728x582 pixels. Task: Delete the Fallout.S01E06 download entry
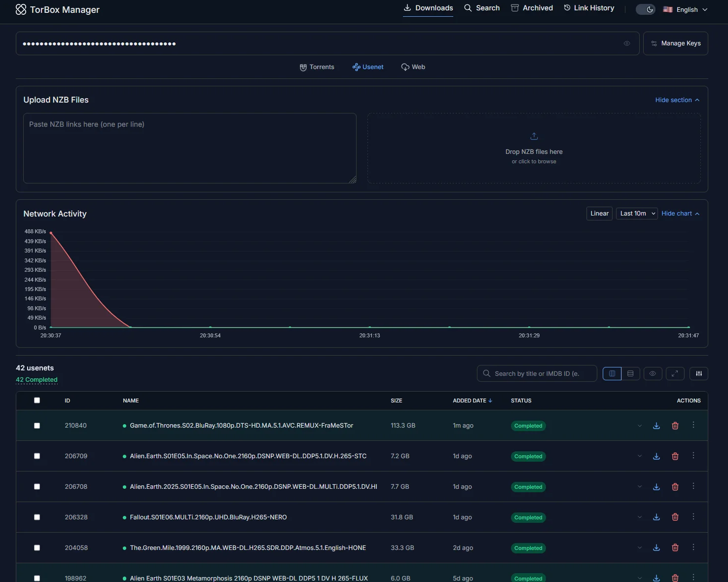pos(675,517)
